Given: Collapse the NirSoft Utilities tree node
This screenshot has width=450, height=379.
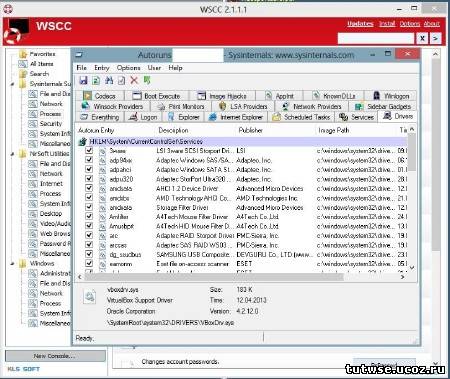Looking at the screenshot, I should pyautogui.click(x=13, y=154).
